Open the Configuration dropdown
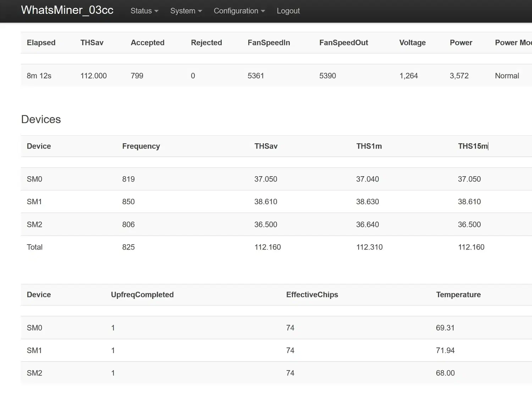Image resolution: width=532 pixels, height=401 pixels. point(239,11)
